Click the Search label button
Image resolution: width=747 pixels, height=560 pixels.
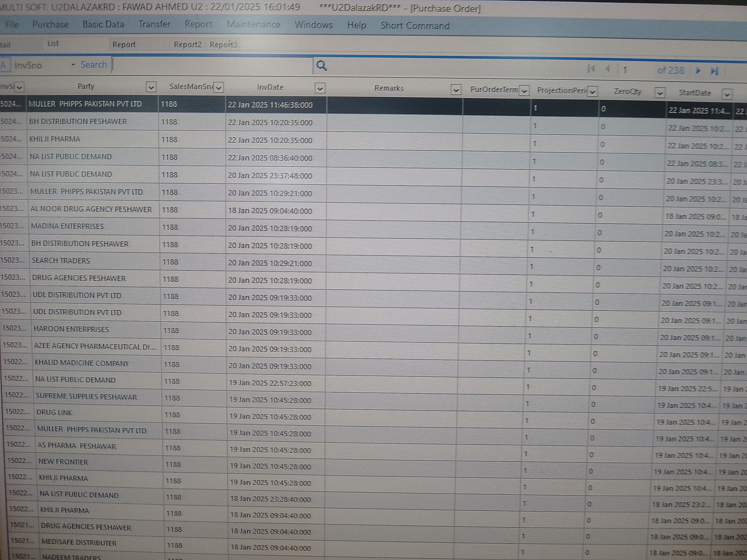tap(94, 64)
